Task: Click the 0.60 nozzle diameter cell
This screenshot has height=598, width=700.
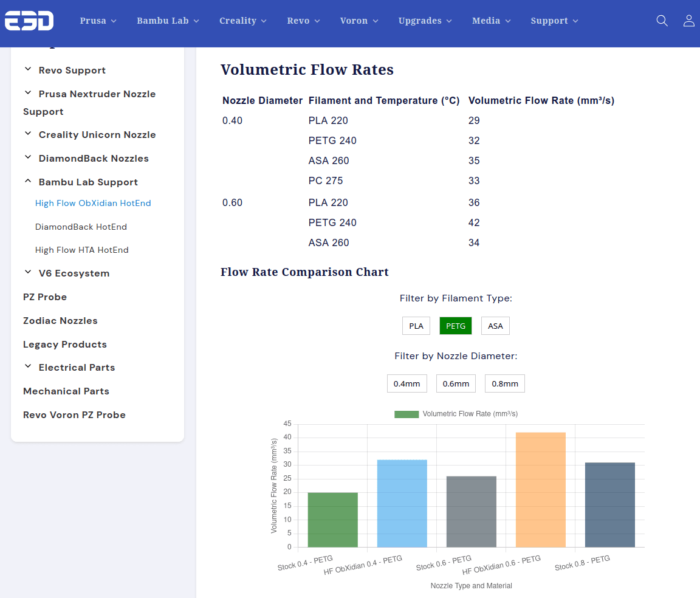Action: (x=232, y=203)
